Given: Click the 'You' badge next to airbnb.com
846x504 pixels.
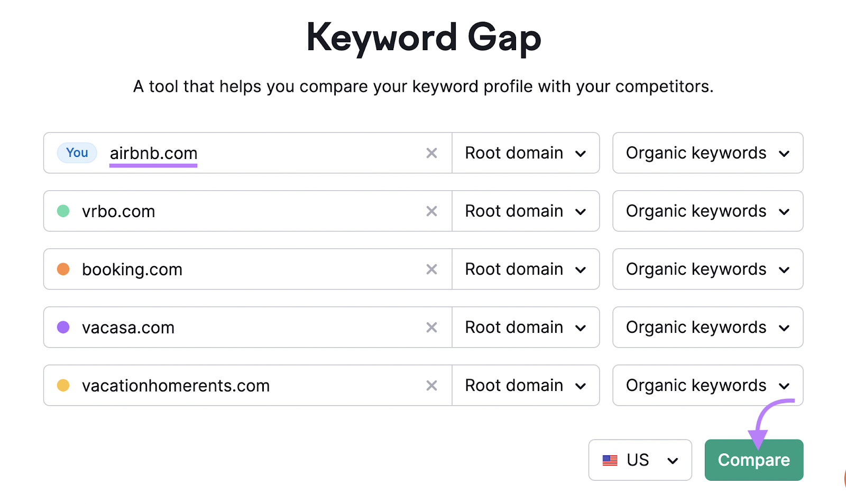Looking at the screenshot, I should [x=77, y=153].
